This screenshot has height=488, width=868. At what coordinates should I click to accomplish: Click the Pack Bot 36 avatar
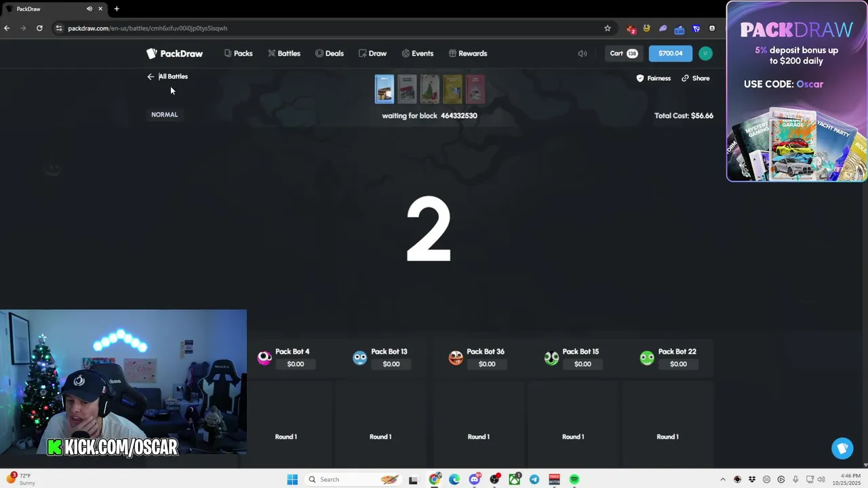coord(456,358)
